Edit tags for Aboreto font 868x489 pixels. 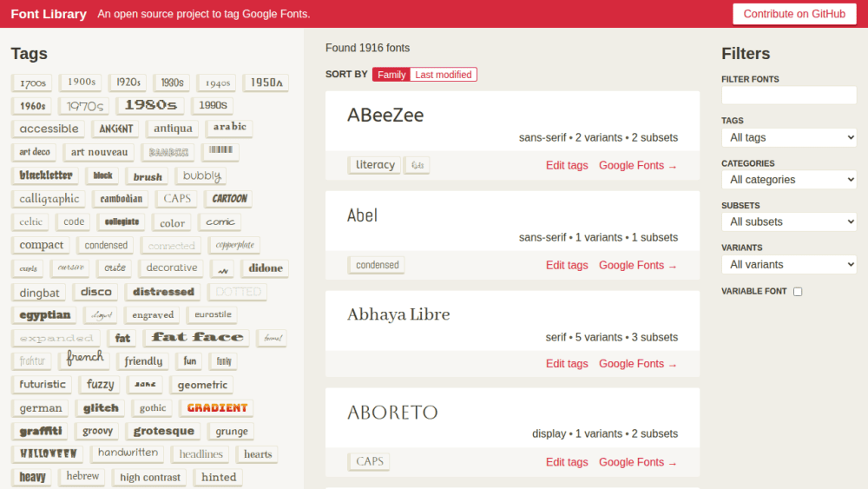pos(567,462)
